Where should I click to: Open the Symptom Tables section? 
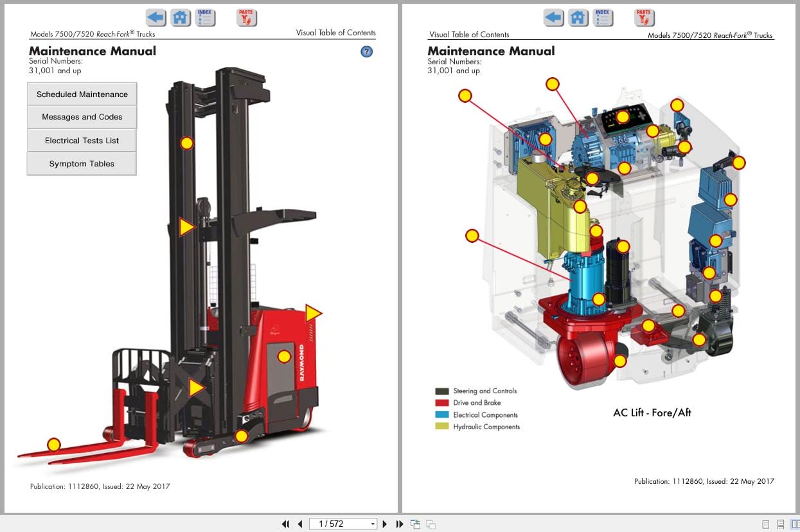coord(82,163)
